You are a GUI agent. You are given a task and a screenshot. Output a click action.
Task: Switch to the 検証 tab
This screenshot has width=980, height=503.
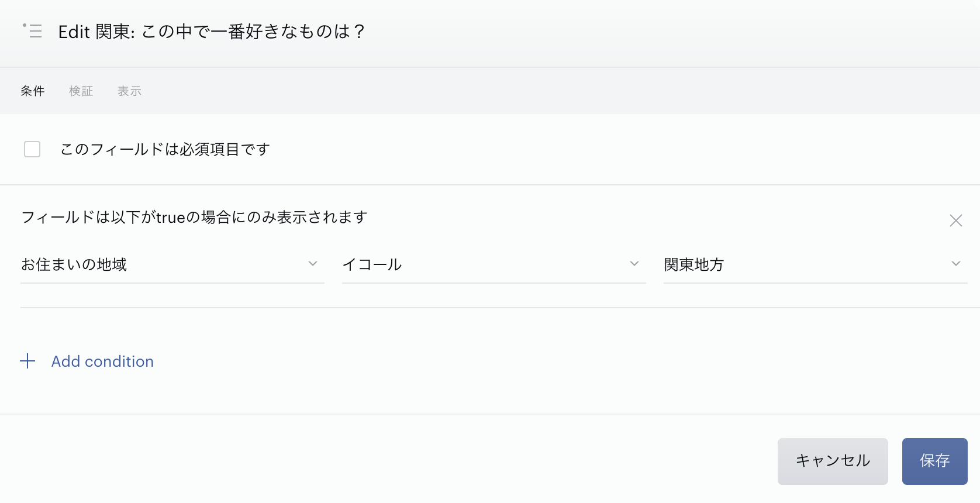(81, 91)
